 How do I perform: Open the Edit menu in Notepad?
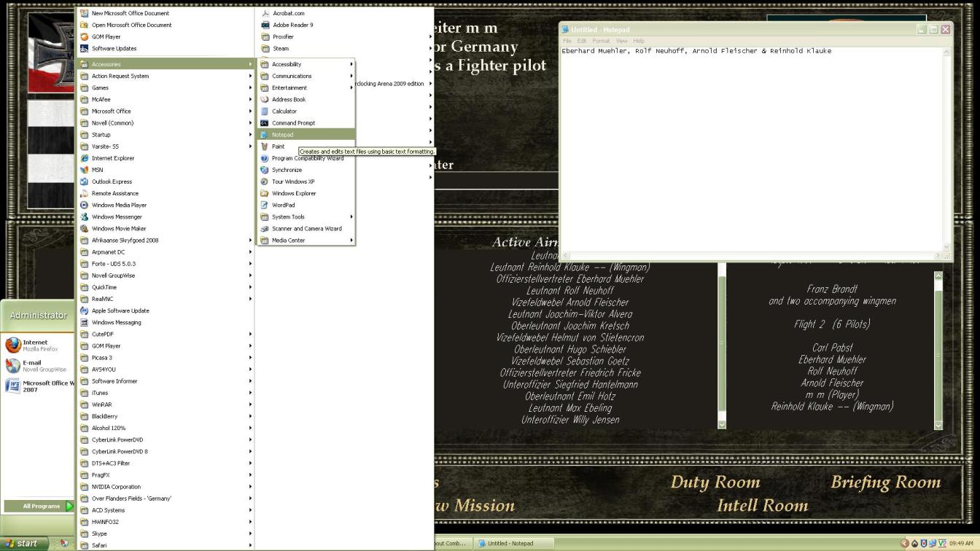point(582,41)
